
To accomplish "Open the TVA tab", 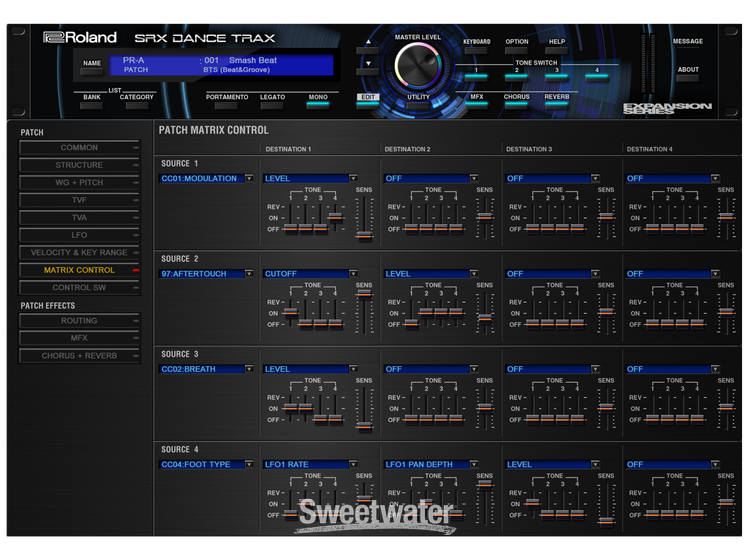I will coord(79,218).
